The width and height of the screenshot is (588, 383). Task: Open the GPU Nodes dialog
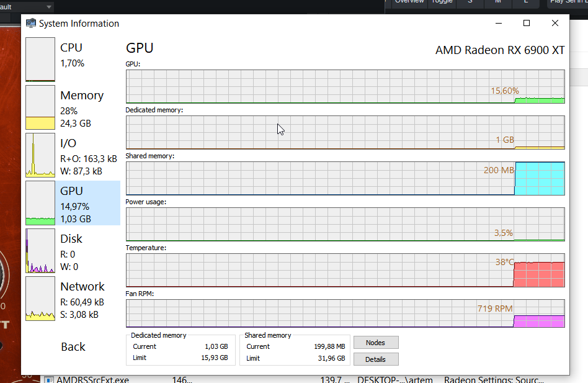(x=376, y=343)
